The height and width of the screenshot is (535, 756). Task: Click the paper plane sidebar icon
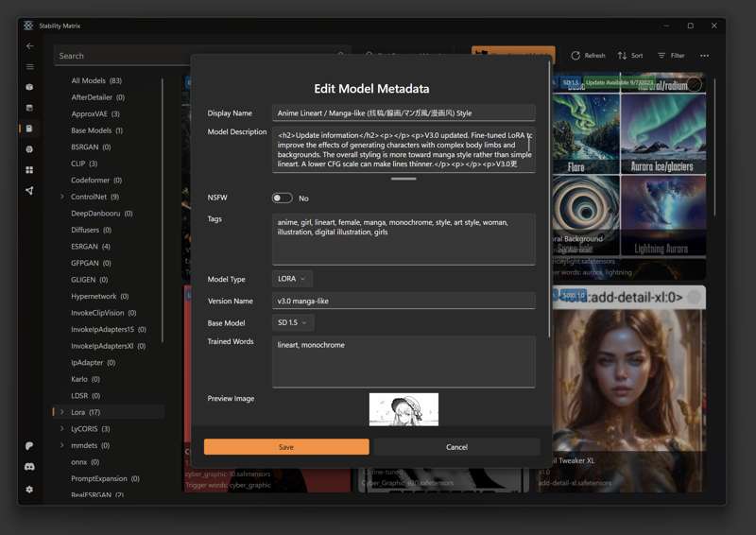(29, 191)
